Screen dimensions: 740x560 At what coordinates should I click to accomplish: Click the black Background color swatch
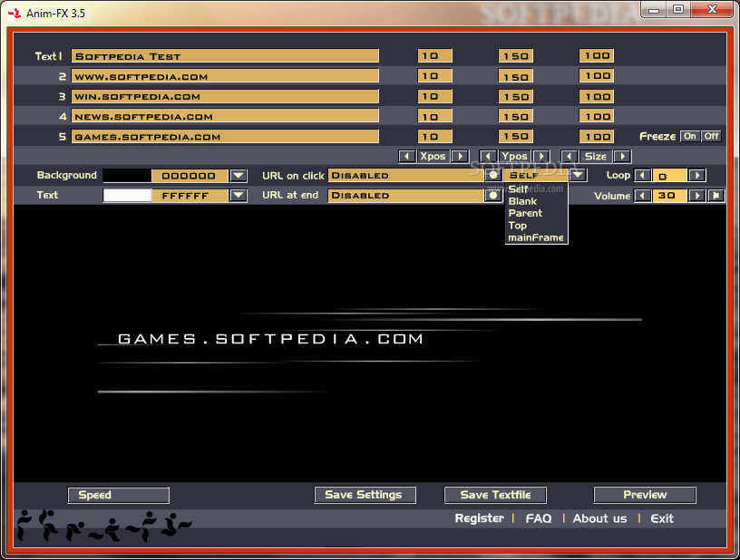[x=127, y=176]
